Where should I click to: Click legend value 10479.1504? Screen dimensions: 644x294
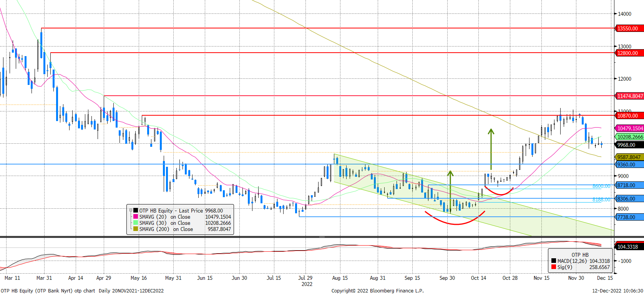(218, 217)
